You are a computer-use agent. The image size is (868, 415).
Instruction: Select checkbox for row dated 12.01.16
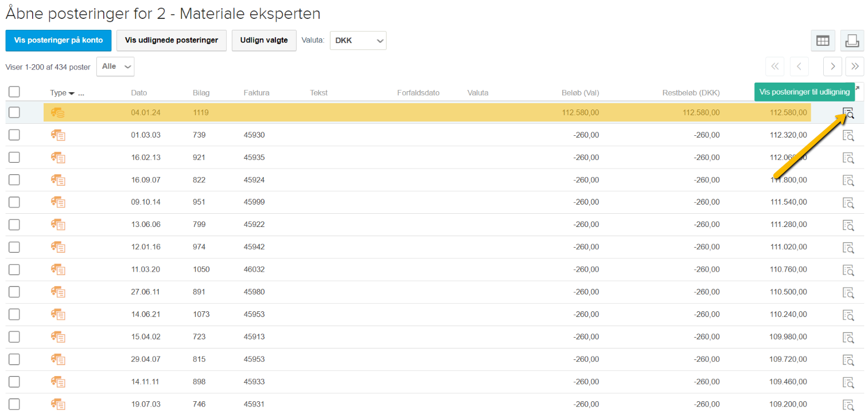point(14,247)
